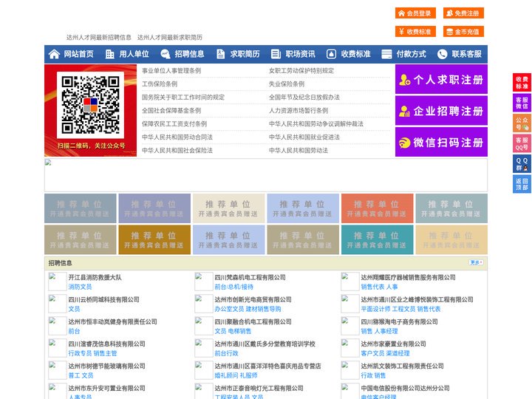Open 职场资讯 navigation item
Image resolution: width=532 pixels, height=399 pixels.
pyautogui.click(x=300, y=54)
